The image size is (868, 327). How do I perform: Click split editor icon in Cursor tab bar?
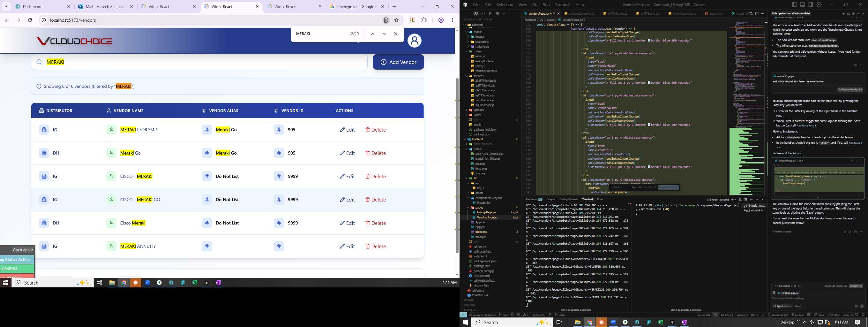757,13
